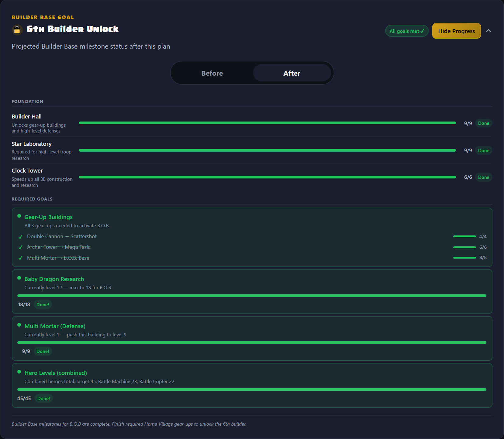504x439 pixels.
Task: Click the checkmark next to Double Cannon
Action: [20, 237]
